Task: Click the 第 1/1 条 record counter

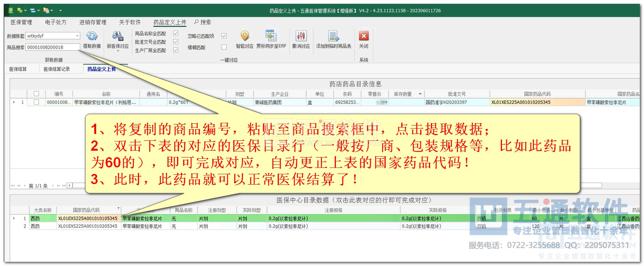Action: [x=38, y=186]
